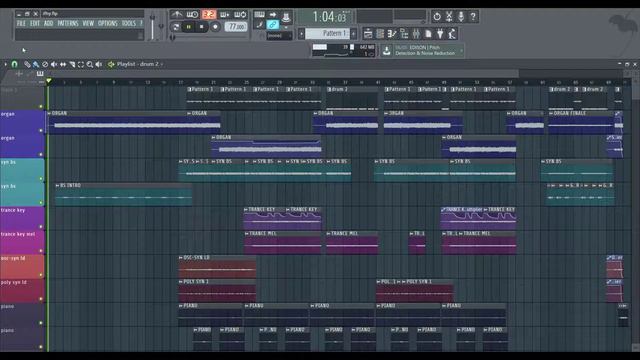
Task: Stop playback
Action: point(202,27)
